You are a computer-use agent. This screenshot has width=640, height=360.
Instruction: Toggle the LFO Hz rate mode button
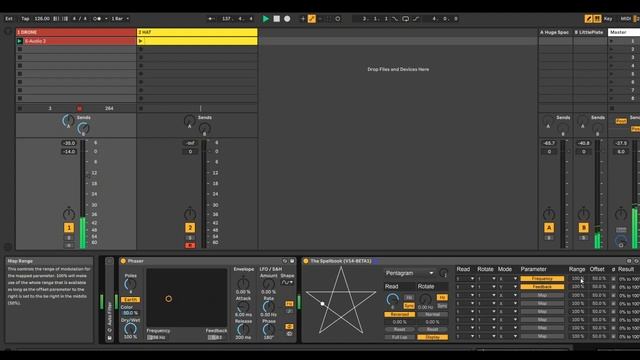289,304
